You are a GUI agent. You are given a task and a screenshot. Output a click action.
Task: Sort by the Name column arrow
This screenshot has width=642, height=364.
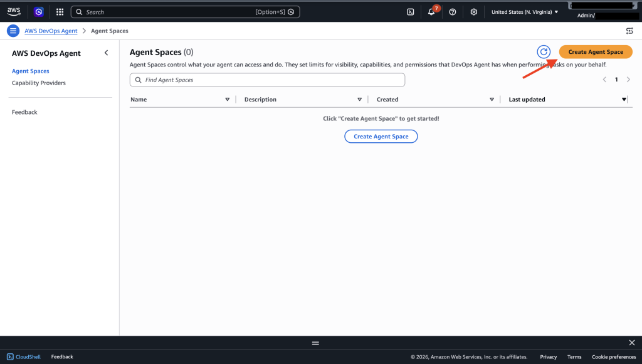[227, 100]
